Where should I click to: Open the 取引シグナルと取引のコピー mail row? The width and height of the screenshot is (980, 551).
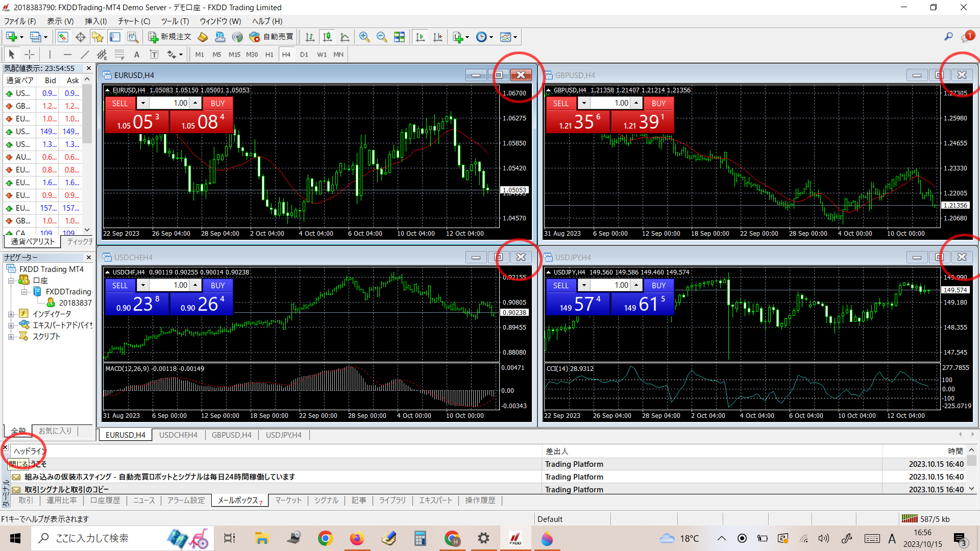[x=489, y=489]
